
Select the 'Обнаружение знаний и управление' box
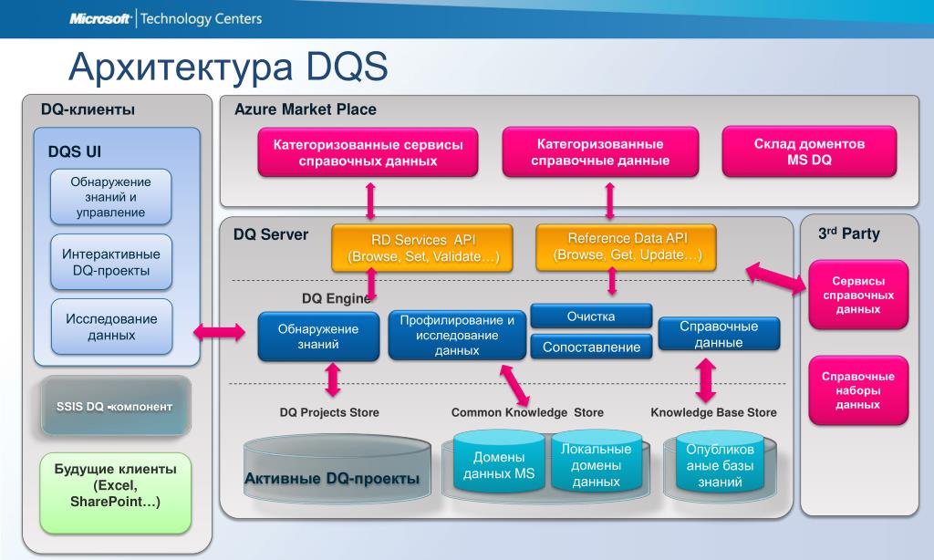[x=110, y=197]
